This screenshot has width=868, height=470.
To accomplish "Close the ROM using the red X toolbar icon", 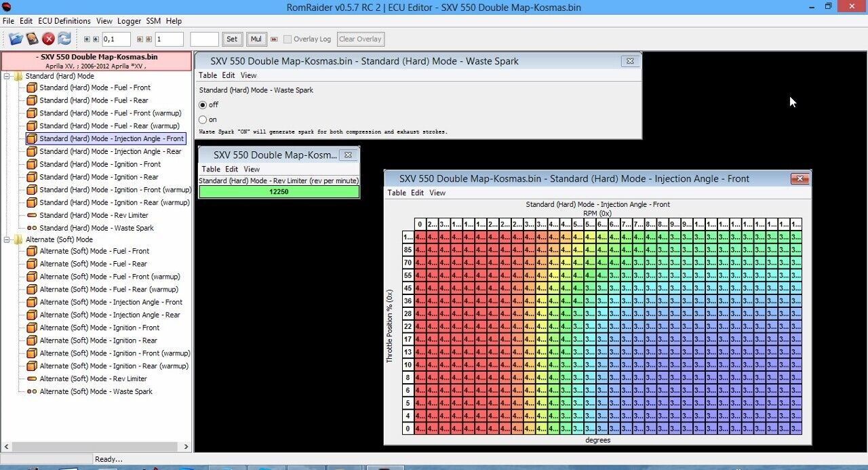I will coord(48,39).
